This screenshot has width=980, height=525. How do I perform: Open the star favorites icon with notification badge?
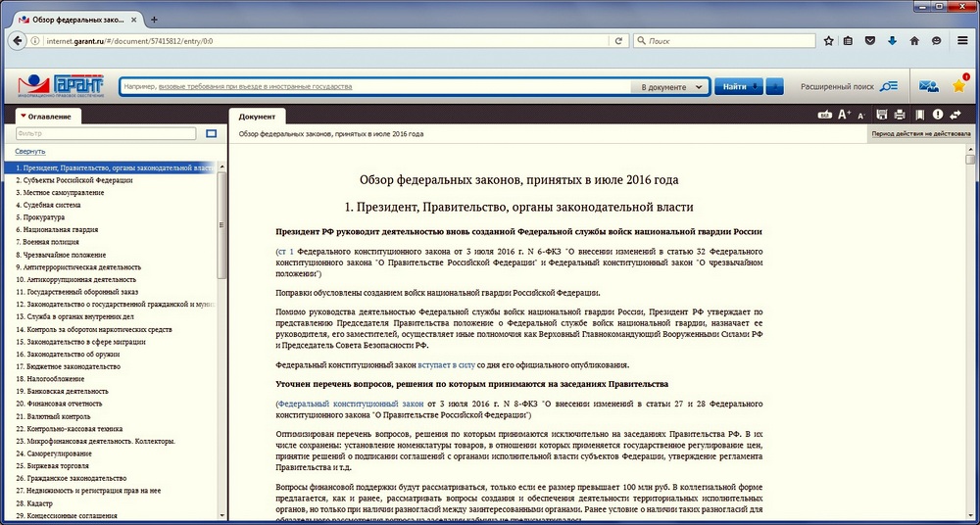(x=959, y=85)
